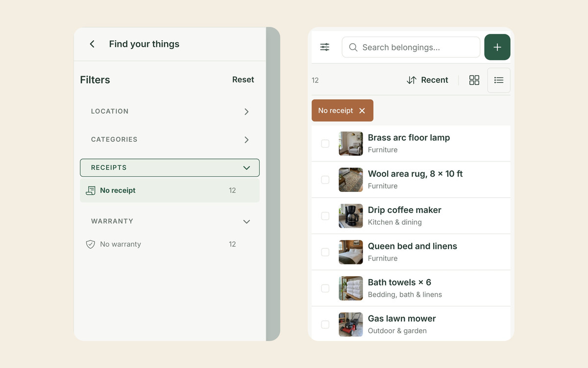Select the No warranty filter option
Viewport: 588px width, 368px height.
click(x=170, y=244)
